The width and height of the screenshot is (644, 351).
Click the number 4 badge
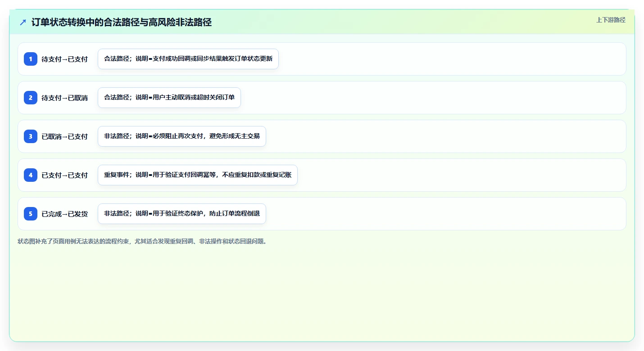[x=31, y=175]
